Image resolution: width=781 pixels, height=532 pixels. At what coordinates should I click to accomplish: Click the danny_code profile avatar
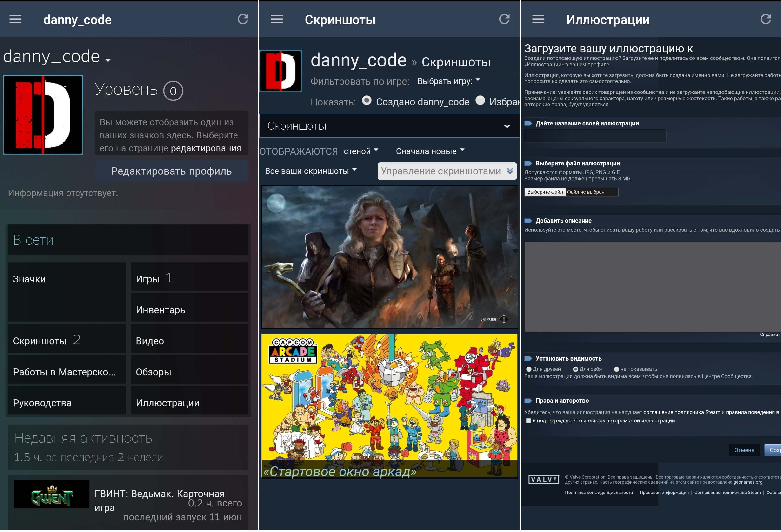pyautogui.click(x=43, y=115)
